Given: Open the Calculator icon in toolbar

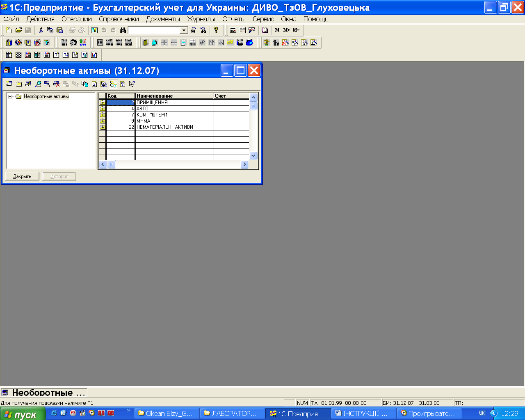Looking at the screenshot, I should [233, 30].
